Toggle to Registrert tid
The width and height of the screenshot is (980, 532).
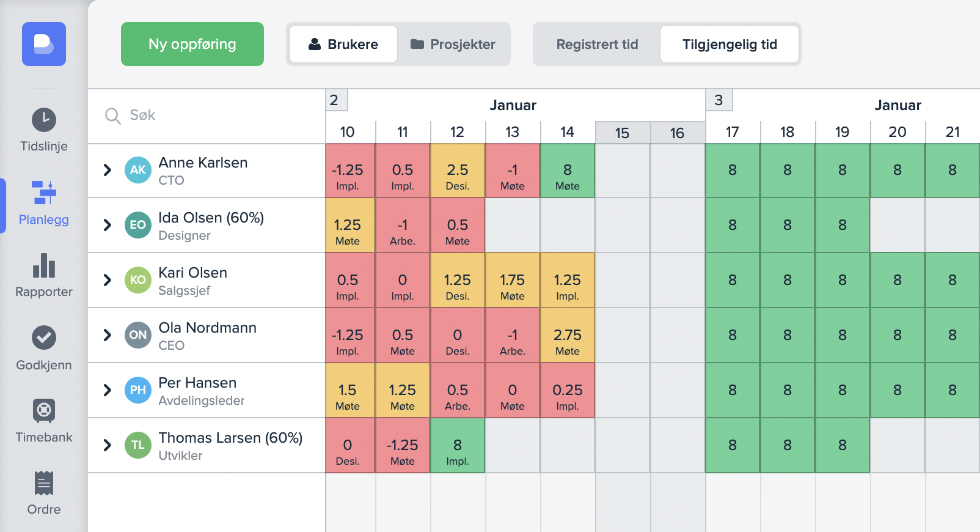point(597,44)
